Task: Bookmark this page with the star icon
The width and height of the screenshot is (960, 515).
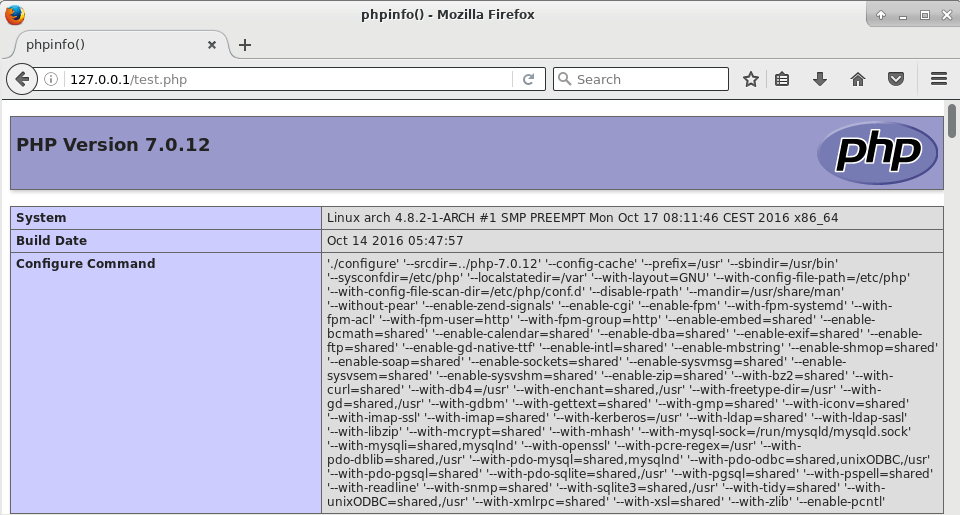Action: click(751, 79)
